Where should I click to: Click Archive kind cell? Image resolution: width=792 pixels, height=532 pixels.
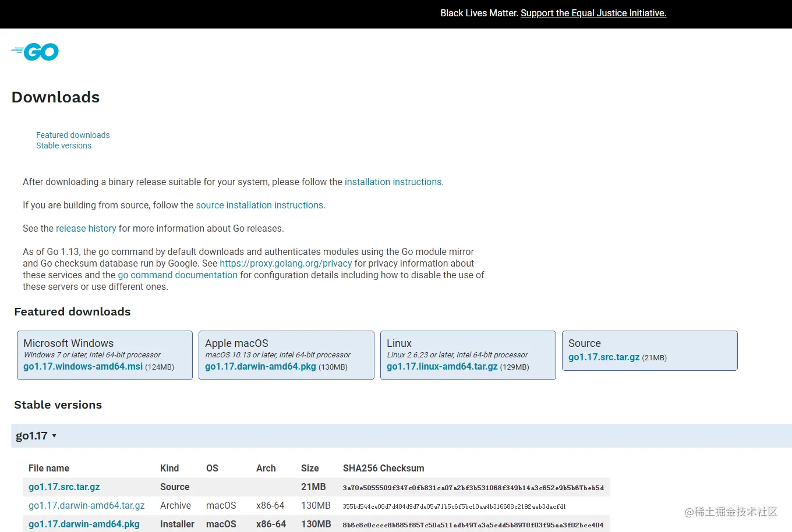click(x=175, y=505)
